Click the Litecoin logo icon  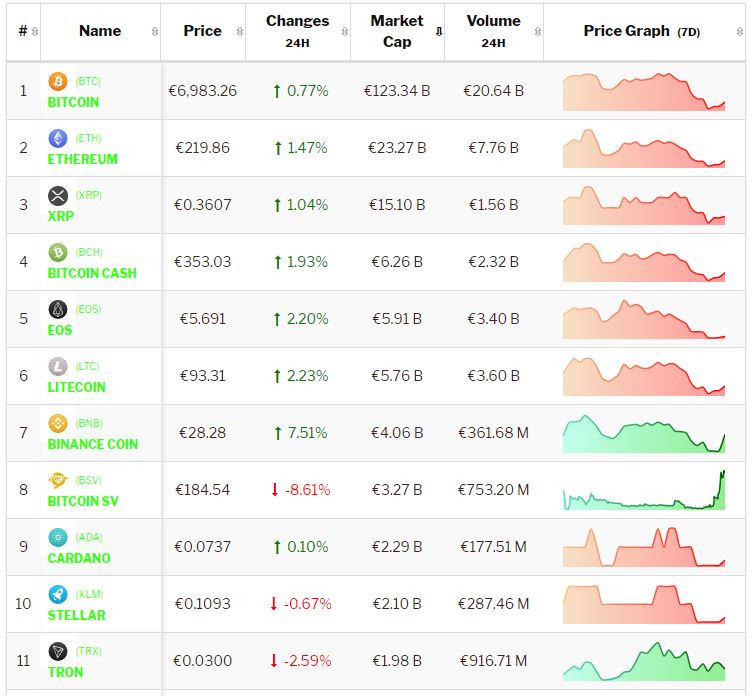pyautogui.click(x=57, y=366)
